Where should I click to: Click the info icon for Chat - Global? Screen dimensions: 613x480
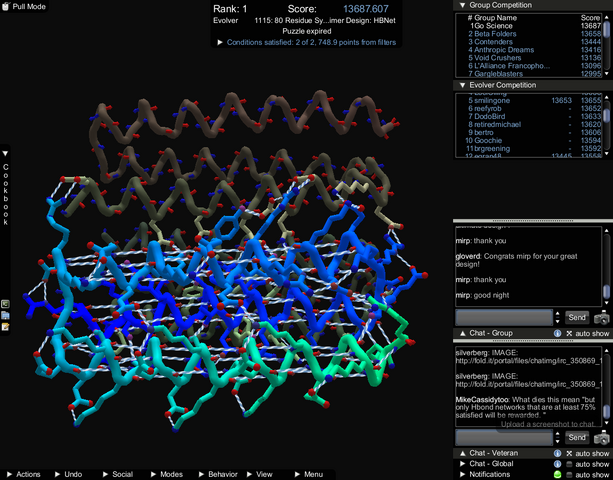tap(557, 464)
